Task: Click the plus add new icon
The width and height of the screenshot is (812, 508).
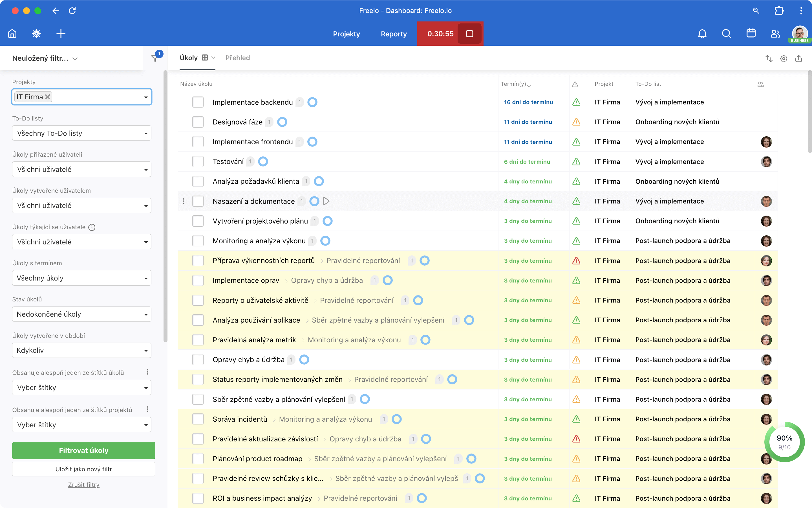Action: point(61,34)
